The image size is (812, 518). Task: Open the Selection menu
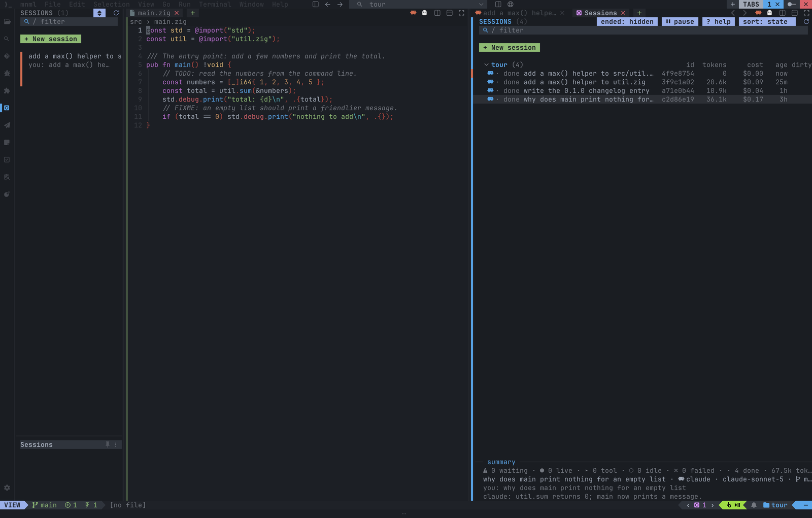coord(112,5)
